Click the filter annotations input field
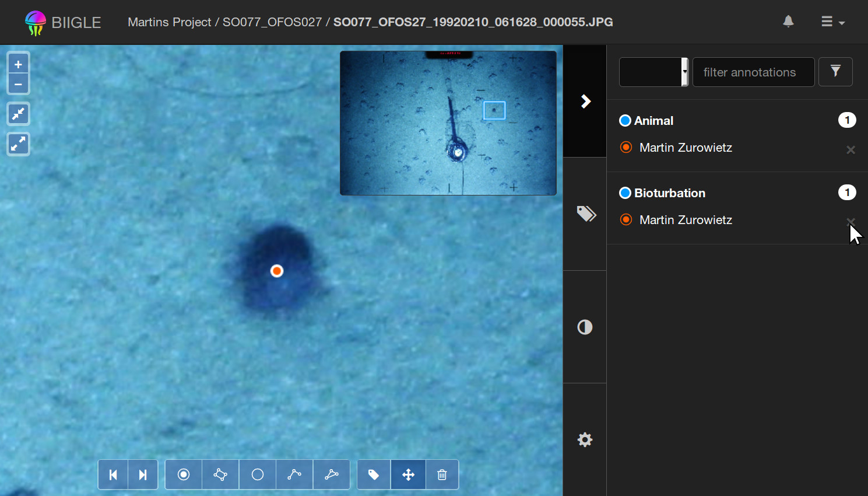The height and width of the screenshot is (496, 868). 753,72
